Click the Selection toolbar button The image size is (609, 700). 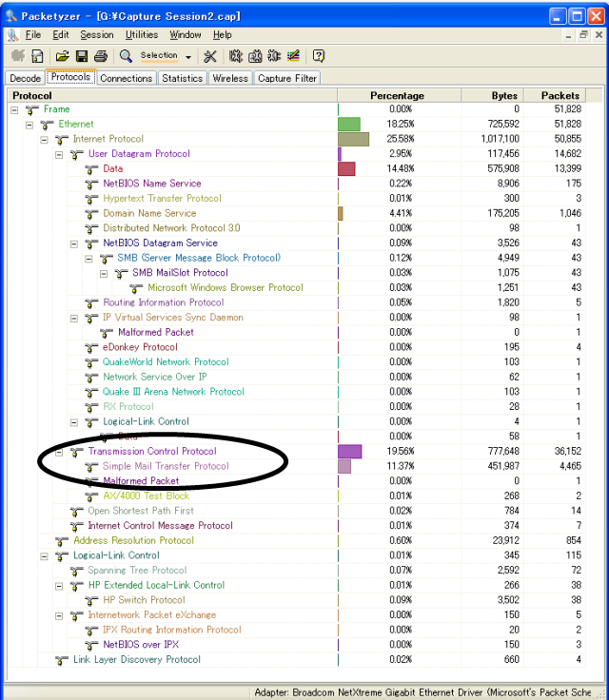[x=159, y=55]
